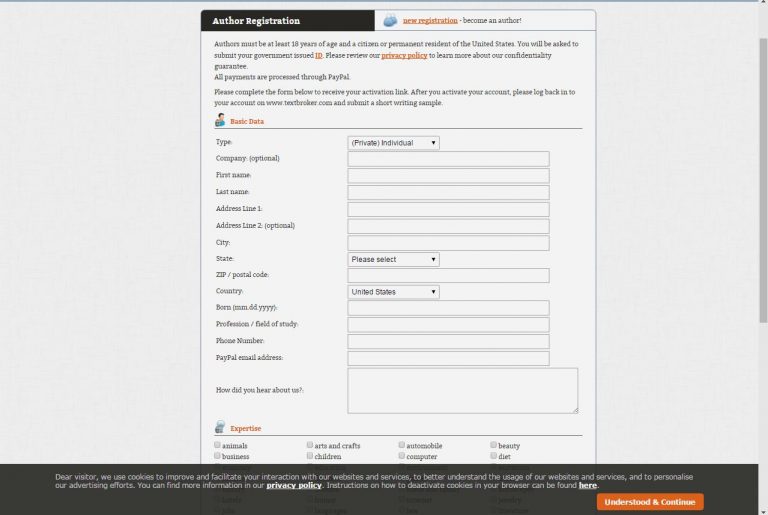Click the Expertise section icon

click(220, 427)
